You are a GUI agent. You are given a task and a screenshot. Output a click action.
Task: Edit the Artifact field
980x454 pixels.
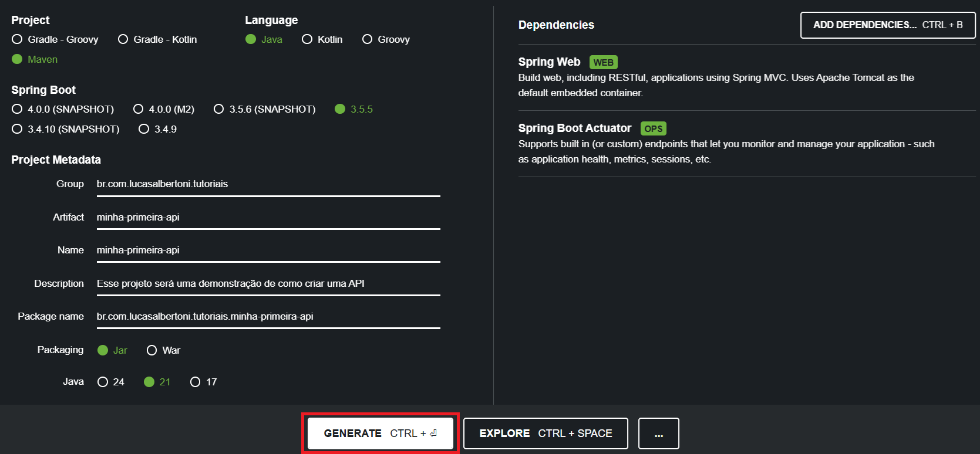[x=268, y=218]
